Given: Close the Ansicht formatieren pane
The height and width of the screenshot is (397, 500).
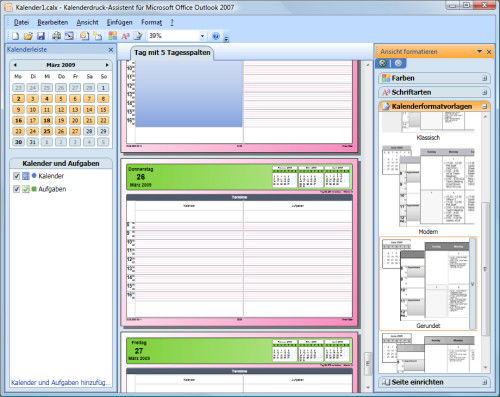Looking at the screenshot, I should click(x=489, y=52).
